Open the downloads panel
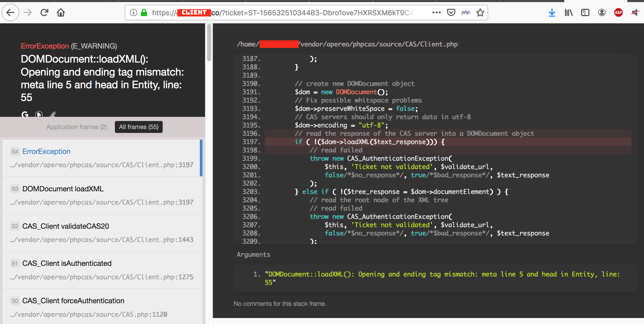The height and width of the screenshot is (324, 644). click(x=552, y=12)
